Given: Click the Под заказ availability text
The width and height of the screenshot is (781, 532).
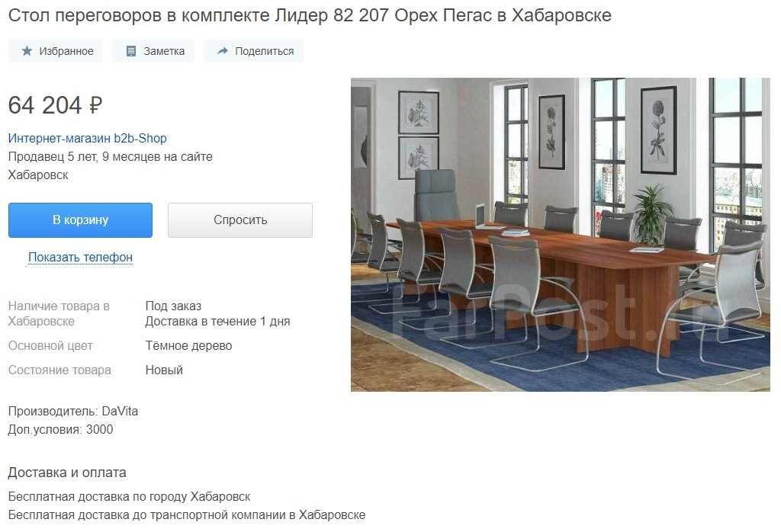Looking at the screenshot, I should tap(173, 306).
